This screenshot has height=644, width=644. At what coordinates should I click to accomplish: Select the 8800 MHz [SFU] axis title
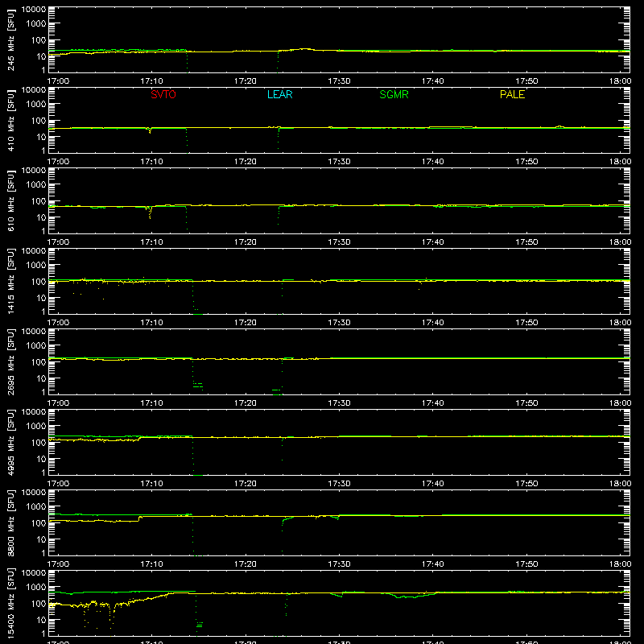(11, 522)
